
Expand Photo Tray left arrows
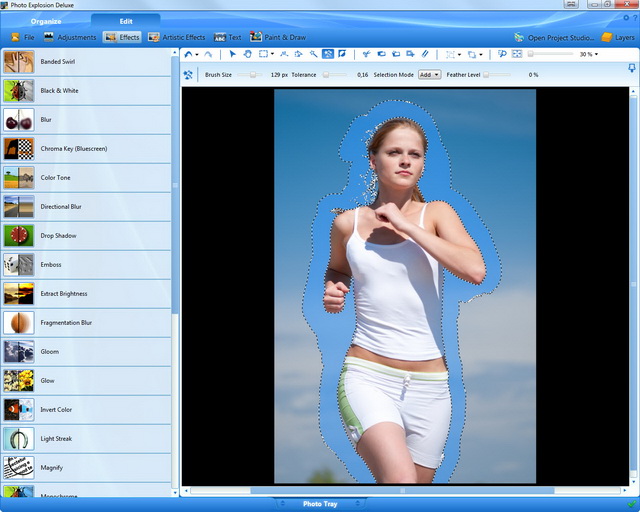[282, 503]
